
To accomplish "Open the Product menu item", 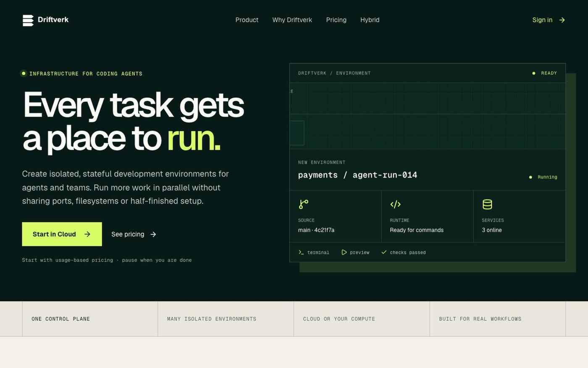I will tap(247, 20).
